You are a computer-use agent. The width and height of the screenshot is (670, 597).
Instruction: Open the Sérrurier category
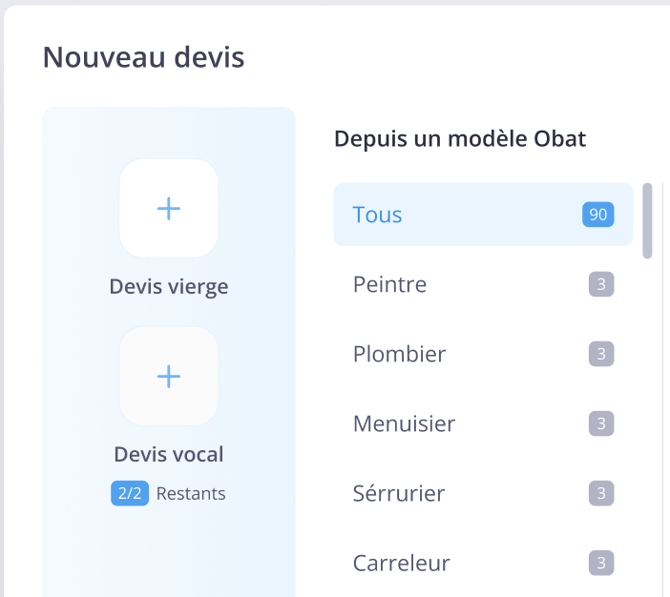pyautogui.click(x=399, y=493)
